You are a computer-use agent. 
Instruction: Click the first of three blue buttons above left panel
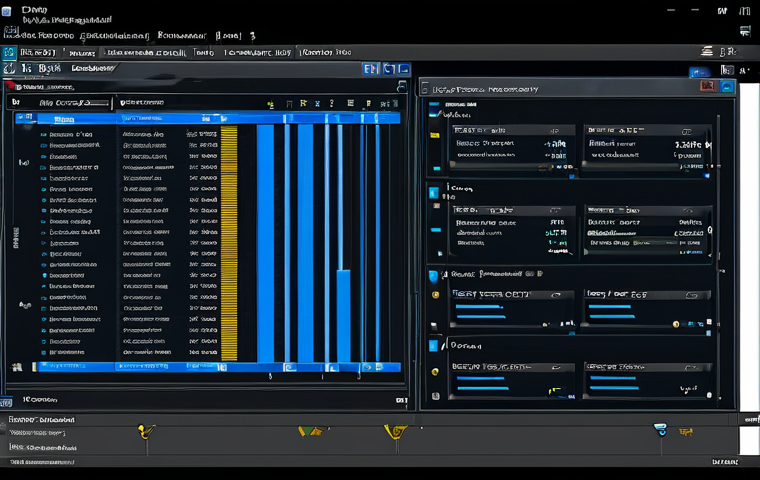click(370, 69)
